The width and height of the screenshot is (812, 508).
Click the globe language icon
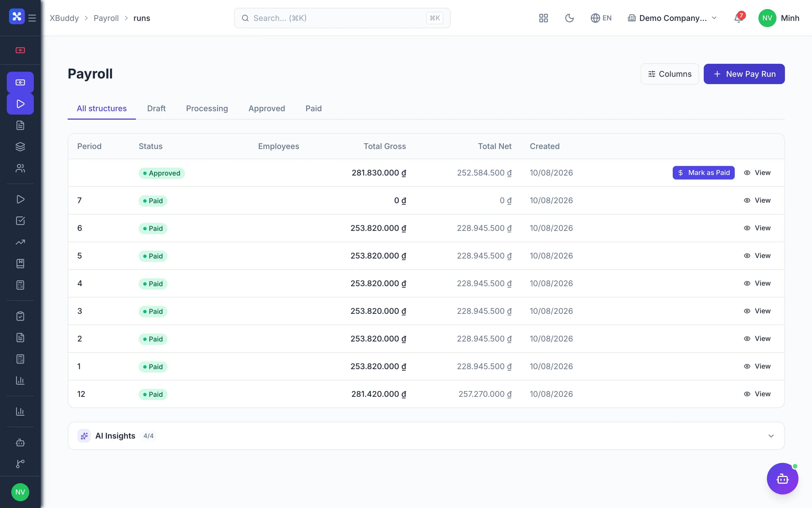(x=595, y=18)
